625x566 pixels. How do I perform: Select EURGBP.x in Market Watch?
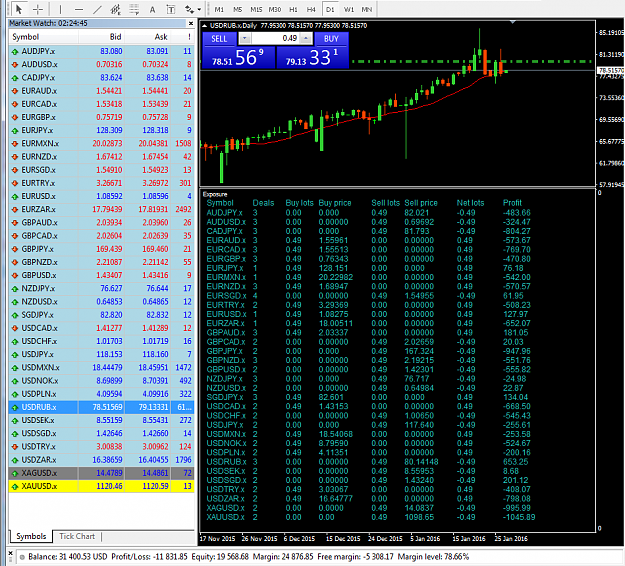pos(102,117)
